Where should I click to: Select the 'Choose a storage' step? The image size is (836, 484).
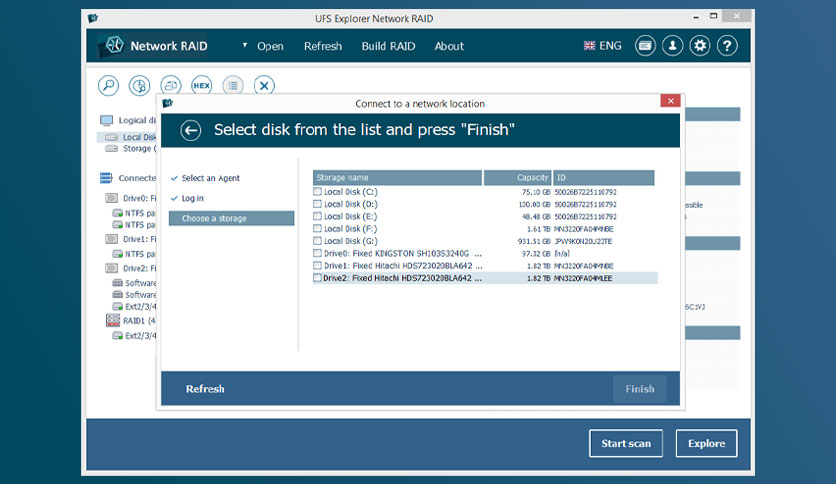click(231, 218)
